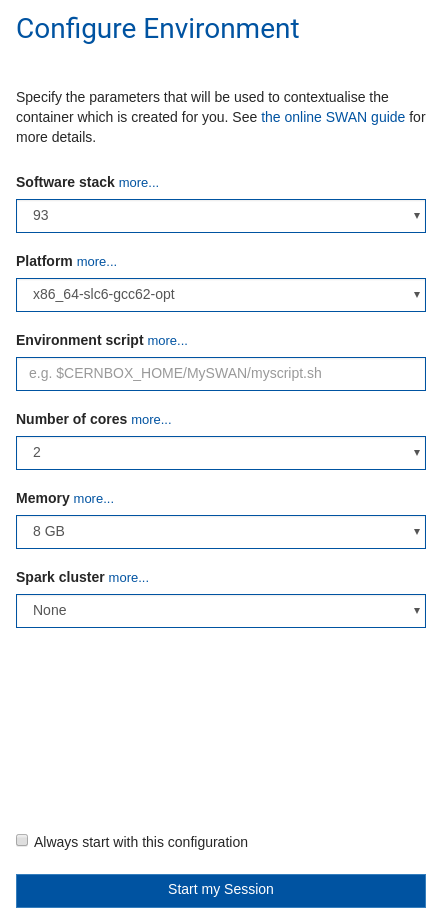
Task: Click the Spark cluster label text
Action: (60, 577)
